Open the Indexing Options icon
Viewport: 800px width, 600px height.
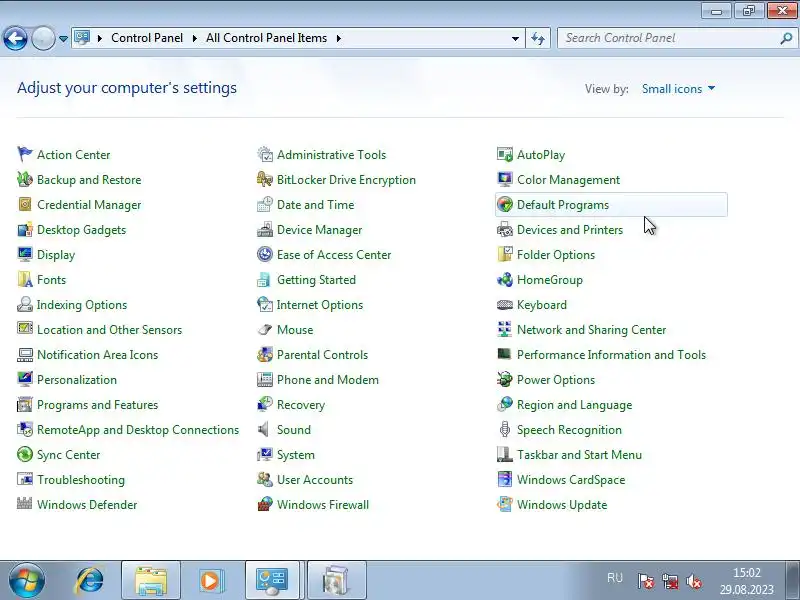coord(24,305)
